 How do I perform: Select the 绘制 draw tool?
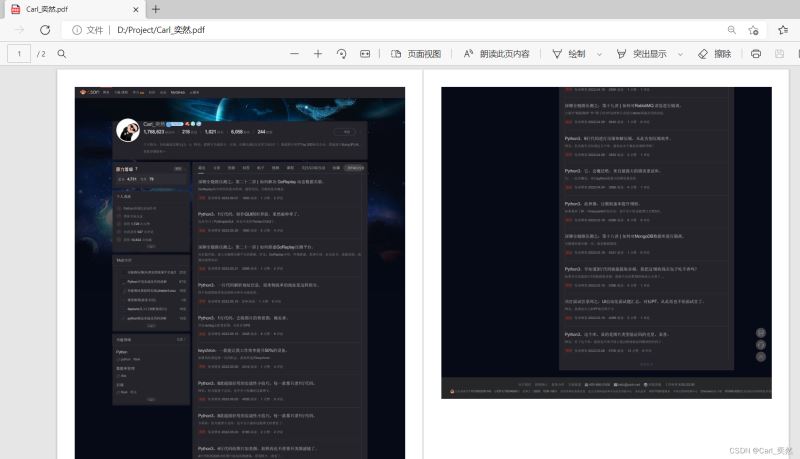(x=569, y=54)
